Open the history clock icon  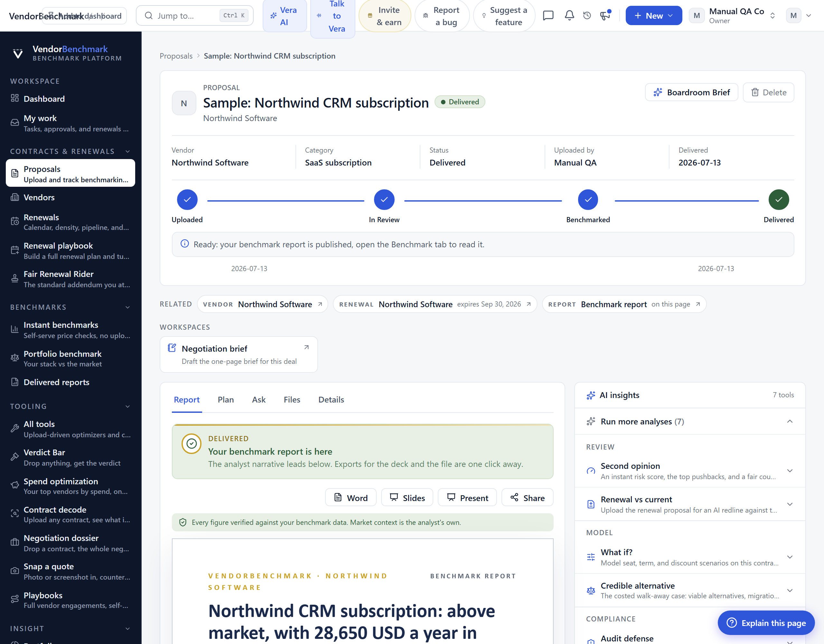click(x=587, y=15)
